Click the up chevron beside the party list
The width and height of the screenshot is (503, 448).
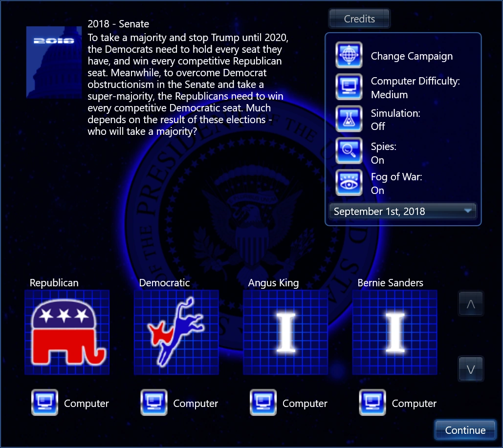[x=470, y=303]
